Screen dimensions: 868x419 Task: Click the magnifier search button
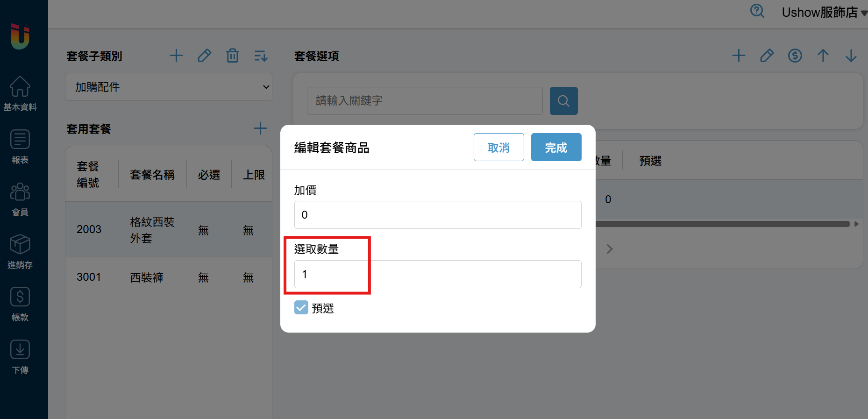point(564,101)
